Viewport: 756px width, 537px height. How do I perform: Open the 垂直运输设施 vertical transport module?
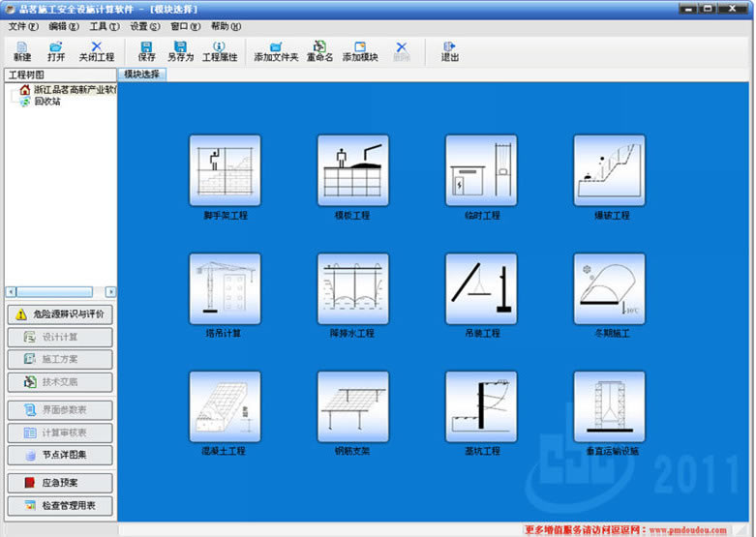click(x=609, y=406)
